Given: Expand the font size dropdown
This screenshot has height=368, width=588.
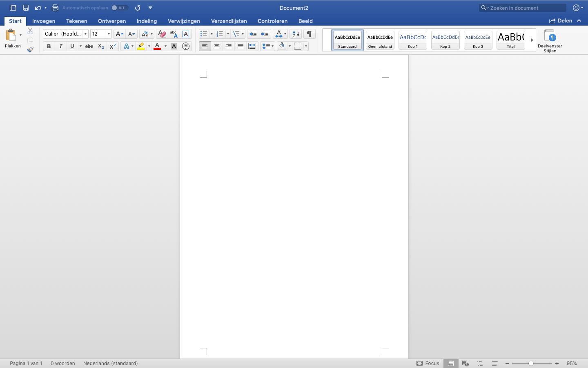Looking at the screenshot, I should (x=109, y=34).
